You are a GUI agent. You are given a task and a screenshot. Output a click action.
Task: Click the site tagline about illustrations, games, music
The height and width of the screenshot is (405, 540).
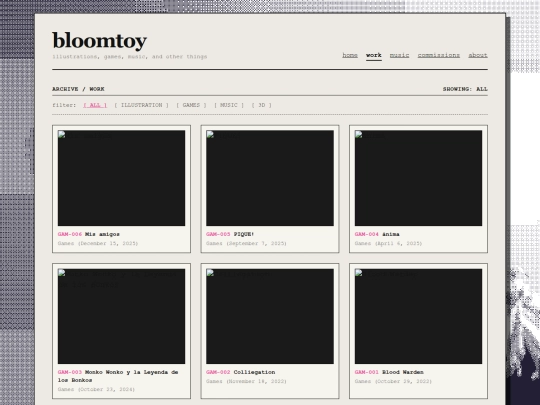130,56
